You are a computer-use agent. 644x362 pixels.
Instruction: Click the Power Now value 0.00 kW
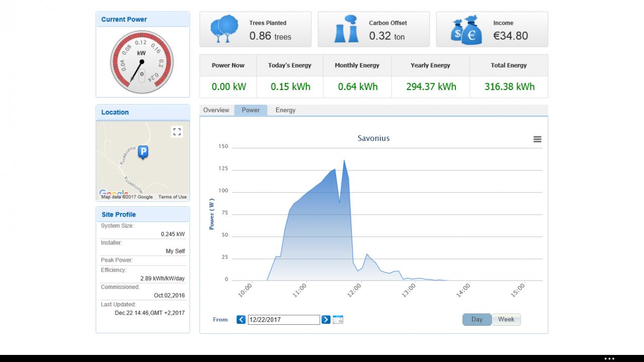(x=229, y=87)
